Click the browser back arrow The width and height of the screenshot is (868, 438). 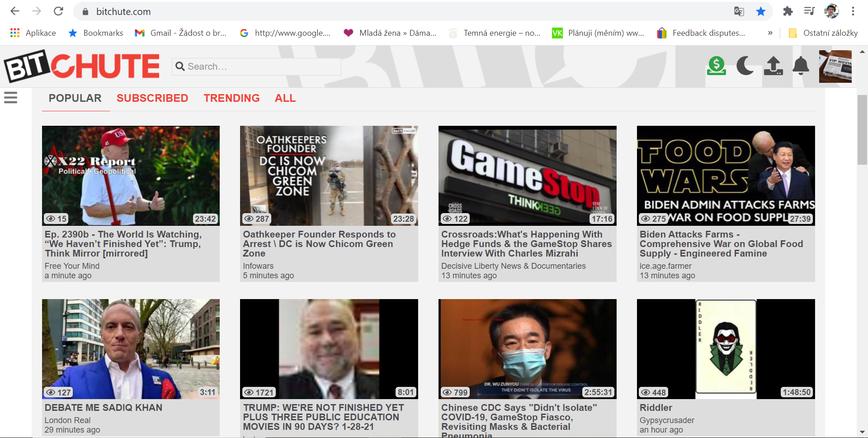tap(15, 11)
